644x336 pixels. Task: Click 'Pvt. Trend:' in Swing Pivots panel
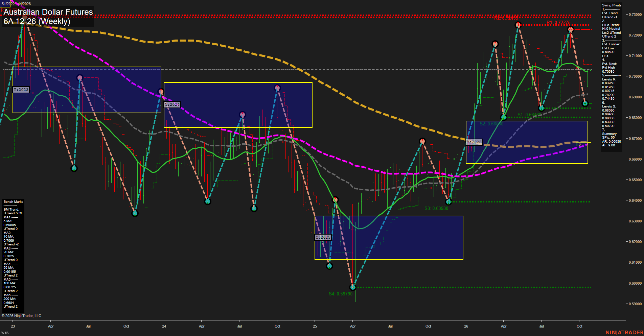click(610, 13)
